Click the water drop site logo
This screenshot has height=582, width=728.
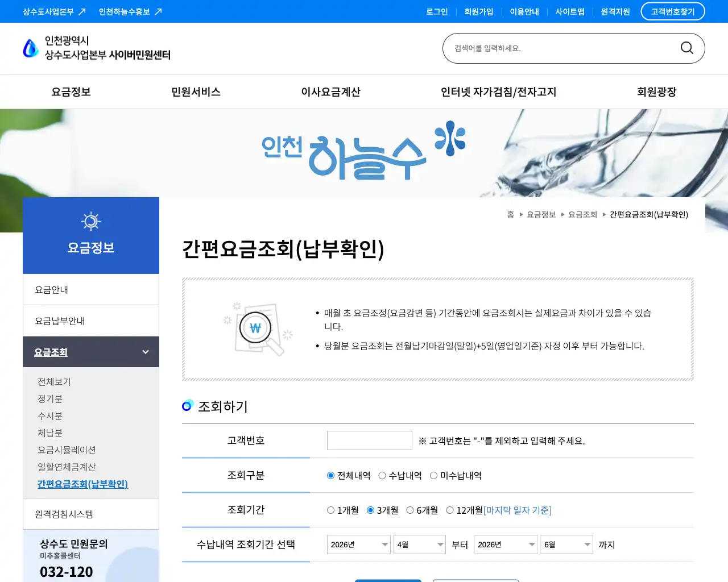[30, 48]
